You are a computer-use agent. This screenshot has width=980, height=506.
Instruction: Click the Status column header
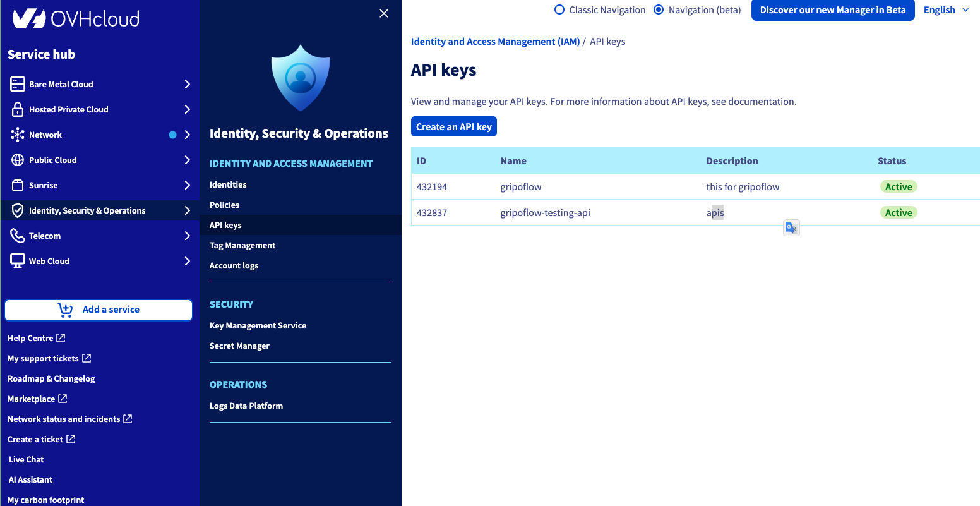[x=892, y=161]
